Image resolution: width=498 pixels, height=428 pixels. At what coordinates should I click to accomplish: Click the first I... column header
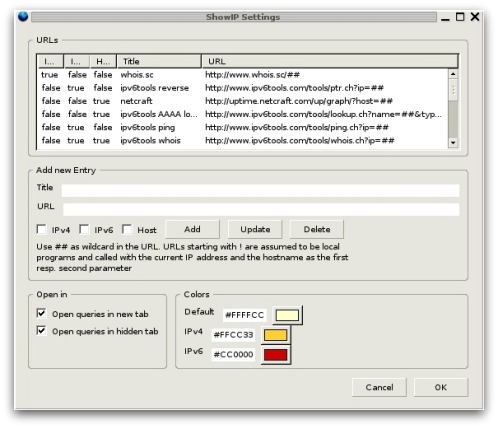50,61
